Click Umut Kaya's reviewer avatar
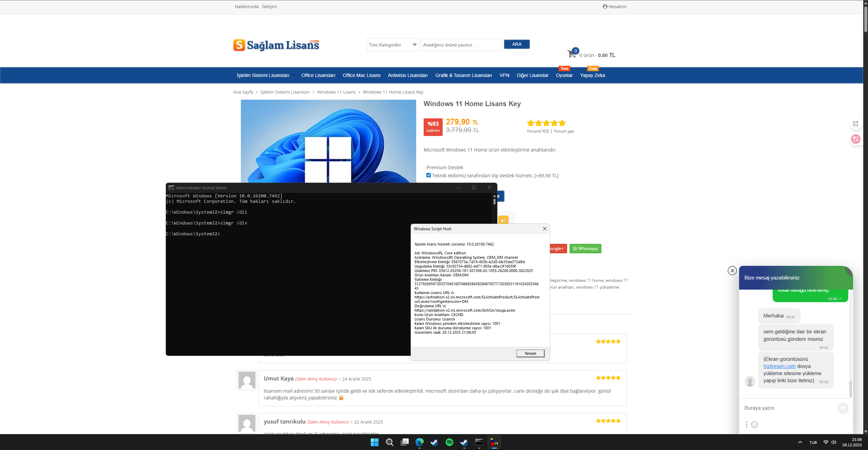 247,380
